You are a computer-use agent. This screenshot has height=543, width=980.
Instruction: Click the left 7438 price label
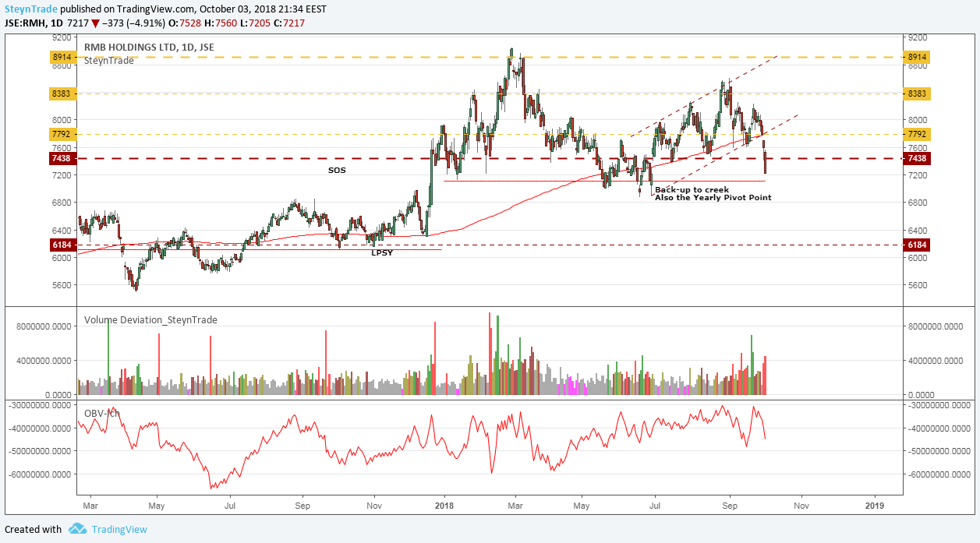(x=62, y=158)
